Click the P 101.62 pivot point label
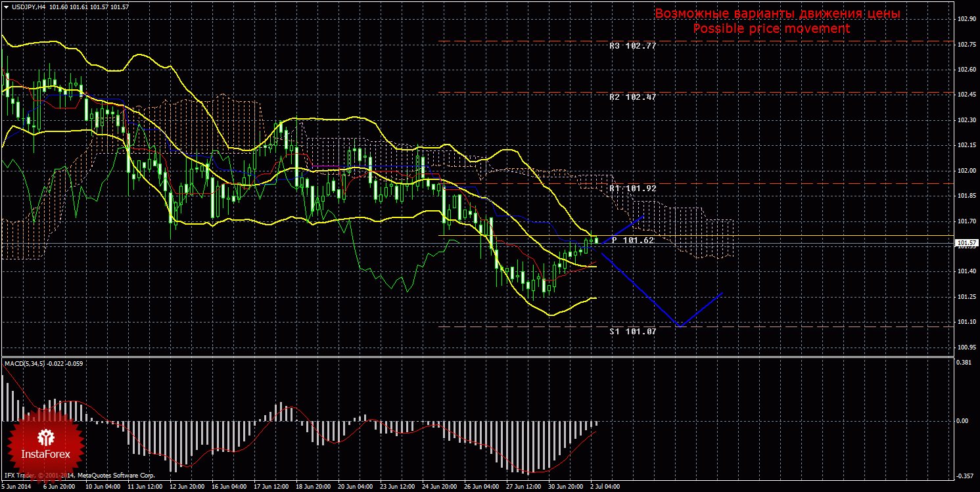The image size is (980, 492). (x=632, y=240)
